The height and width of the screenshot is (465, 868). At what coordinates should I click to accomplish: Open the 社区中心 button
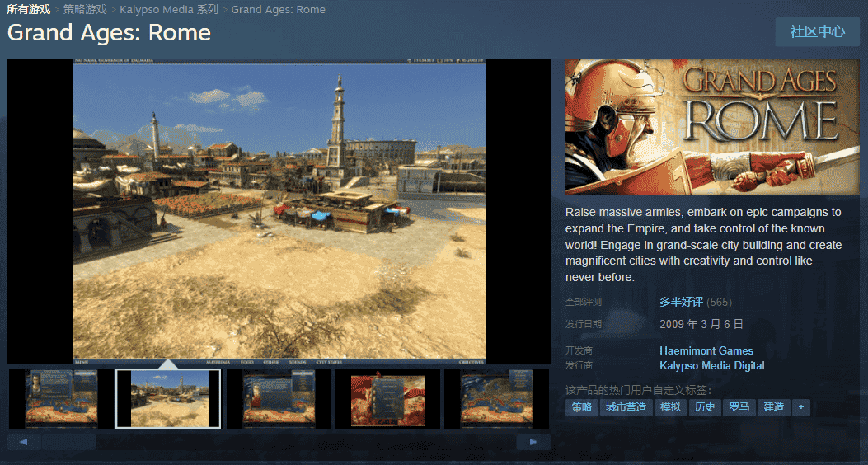pos(817,31)
